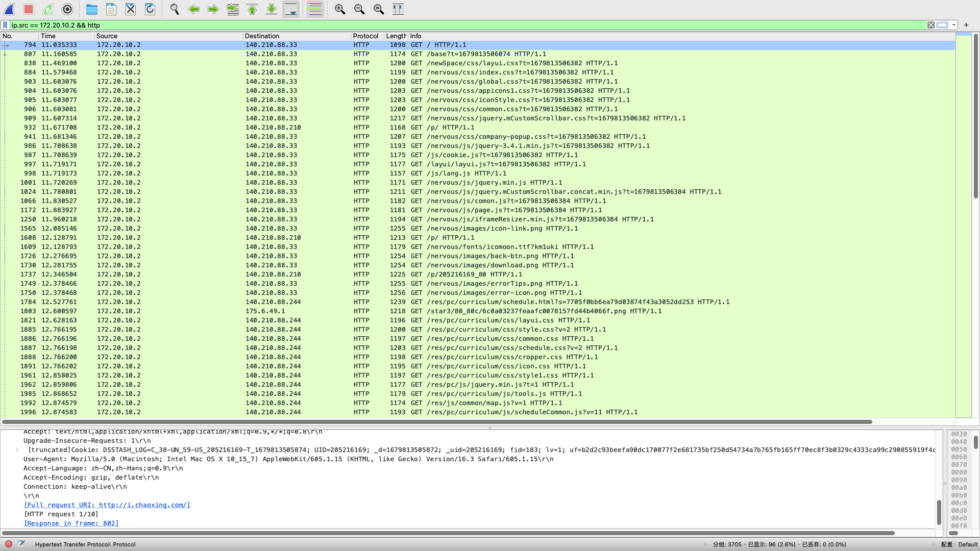Click the Accept-Language header line
The height and width of the screenshot is (551, 980).
point(103,468)
